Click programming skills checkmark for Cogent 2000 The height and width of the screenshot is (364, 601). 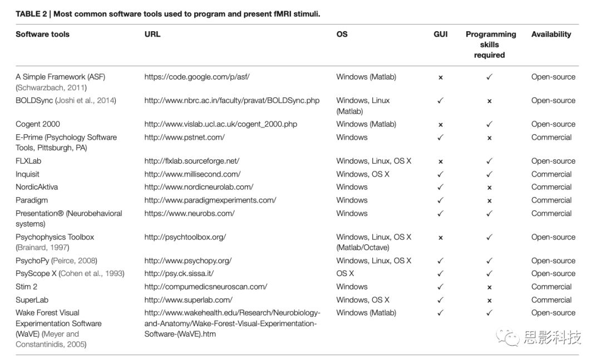click(x=489, y=124)
